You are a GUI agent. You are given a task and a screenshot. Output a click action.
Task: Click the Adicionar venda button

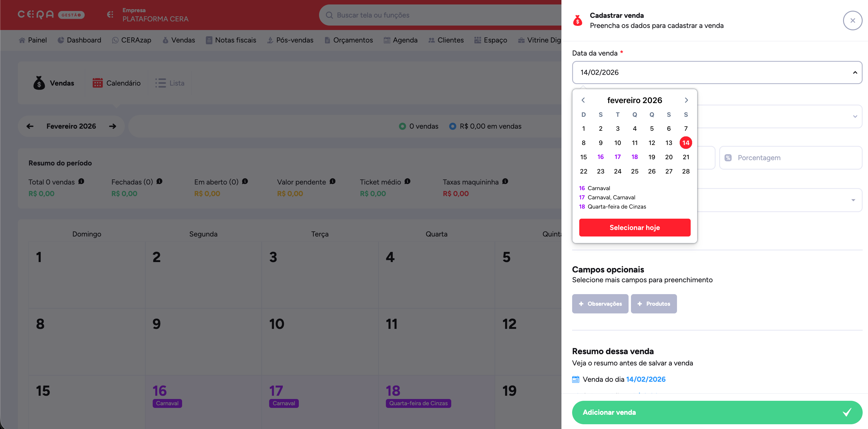tap(717, 412)
